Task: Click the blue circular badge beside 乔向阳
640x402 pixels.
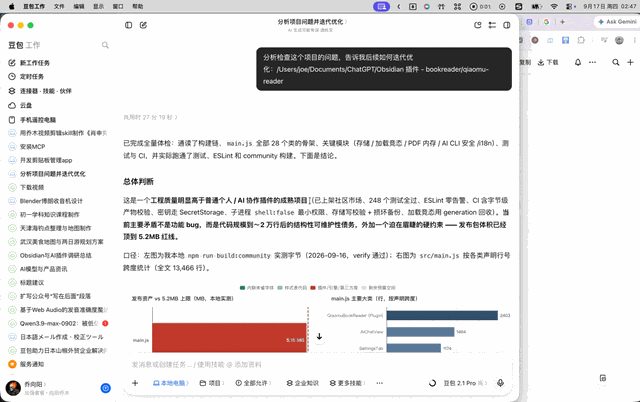Action: point(106,388)
